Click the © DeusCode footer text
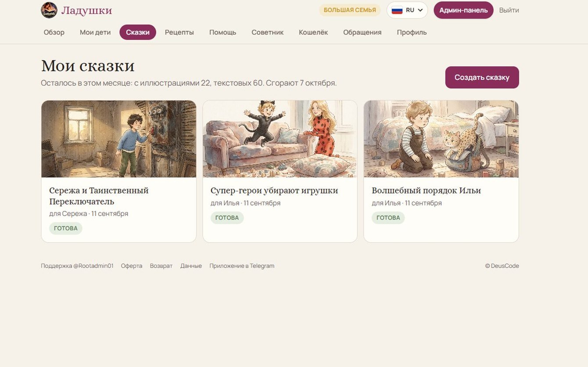 point(502,266)
